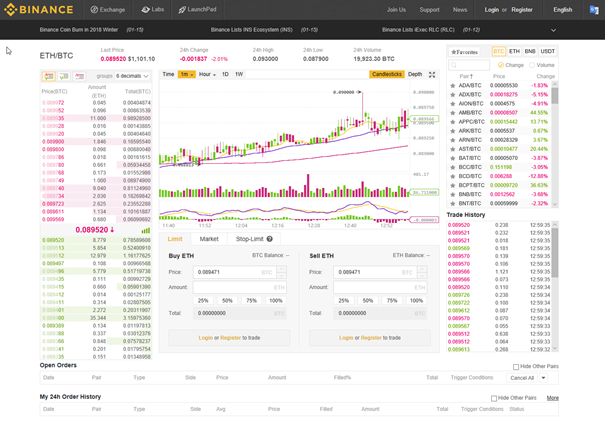605x423 pixels.
Task: Click Login link under Buy ETH
Action: (205, 338)
